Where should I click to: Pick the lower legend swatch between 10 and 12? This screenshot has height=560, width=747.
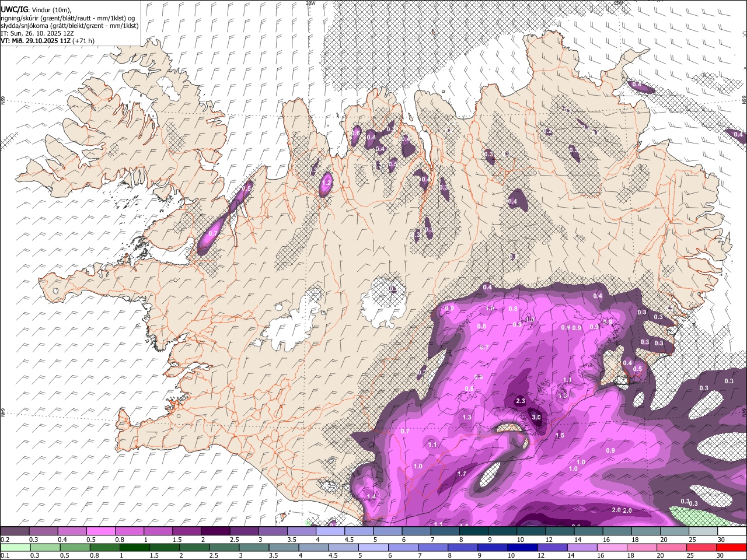pyautogui.click(x=522, y=547)
